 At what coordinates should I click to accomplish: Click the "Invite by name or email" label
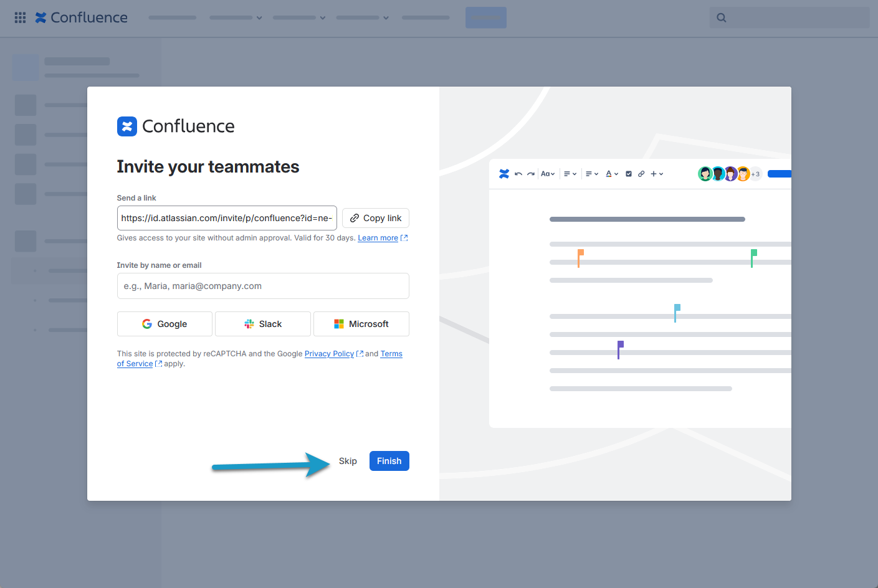(160, 265)
